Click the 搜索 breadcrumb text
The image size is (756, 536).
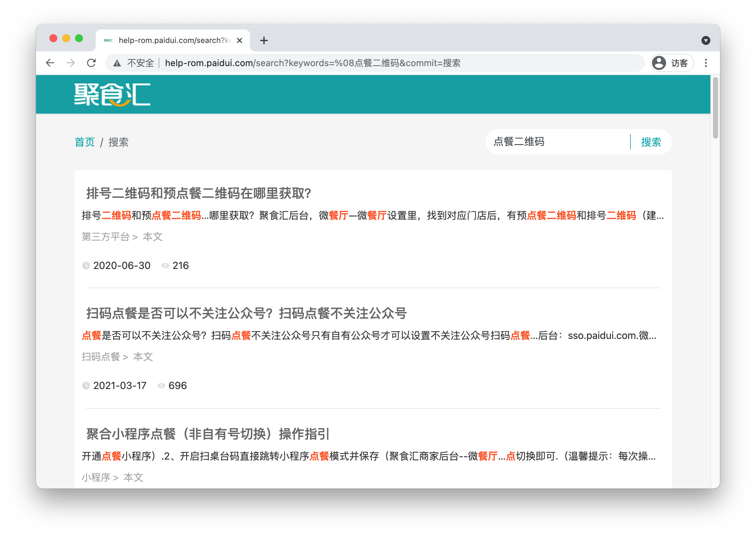pyautogui.click(x=119, y=142)
